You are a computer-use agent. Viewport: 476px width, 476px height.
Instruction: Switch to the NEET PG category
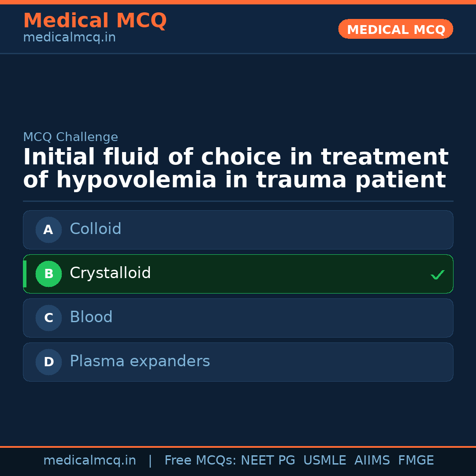point(268,460)
